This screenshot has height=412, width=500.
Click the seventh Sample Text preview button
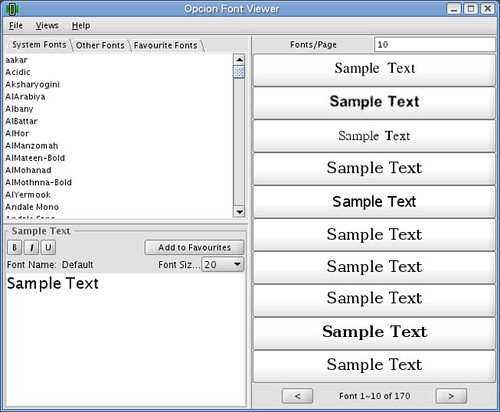(374, 268)
